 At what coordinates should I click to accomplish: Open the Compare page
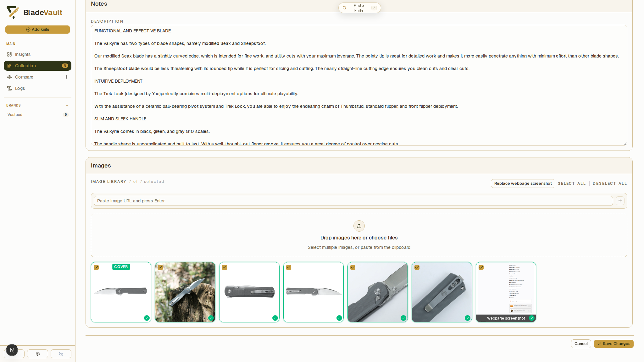pyautogui.click(x=24, y=77)
